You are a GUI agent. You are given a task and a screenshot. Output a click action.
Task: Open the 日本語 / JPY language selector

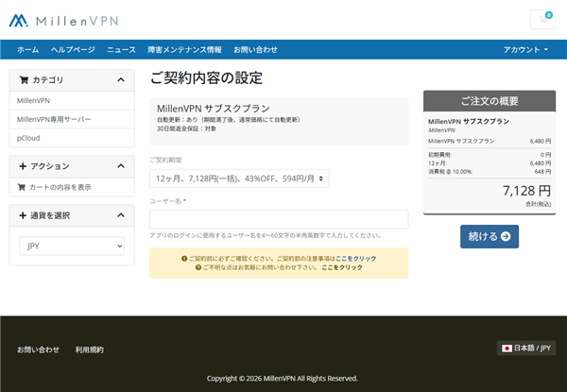pos(526,349)
